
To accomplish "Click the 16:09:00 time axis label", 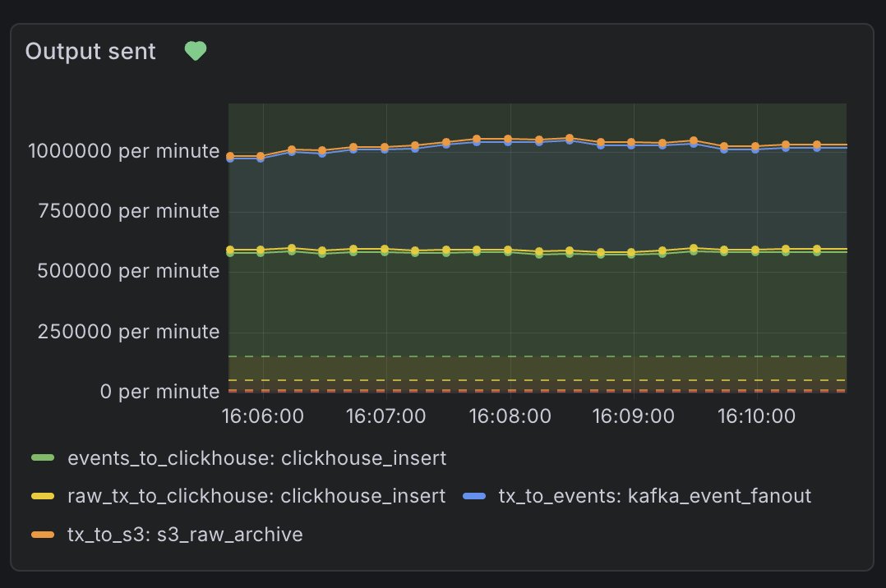I will click(634, 416).
